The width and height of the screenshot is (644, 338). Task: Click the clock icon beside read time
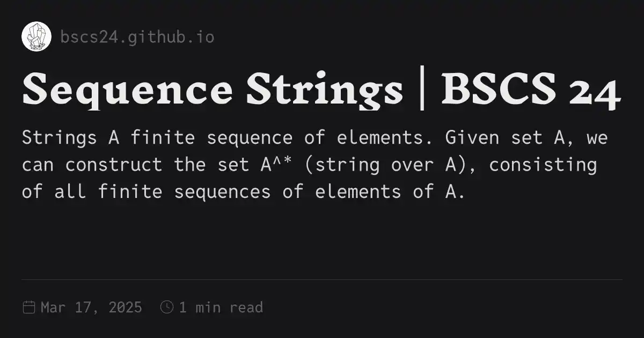[x=167, y=307]
